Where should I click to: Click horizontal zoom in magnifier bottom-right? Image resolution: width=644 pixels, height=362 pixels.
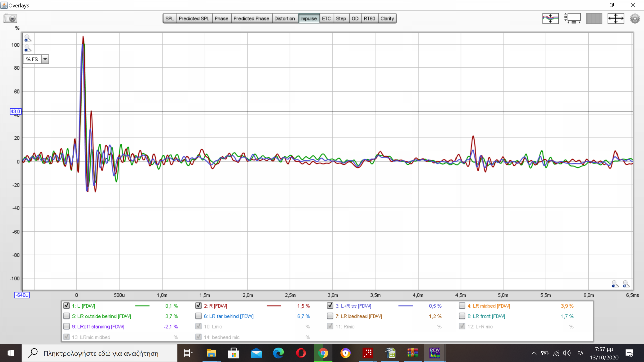(626, 284)
